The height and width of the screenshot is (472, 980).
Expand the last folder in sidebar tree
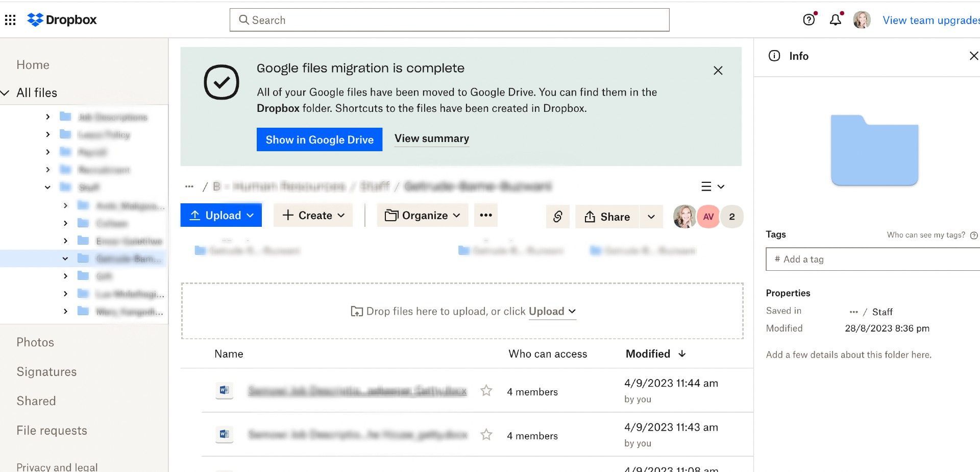[x=65, y=311]
